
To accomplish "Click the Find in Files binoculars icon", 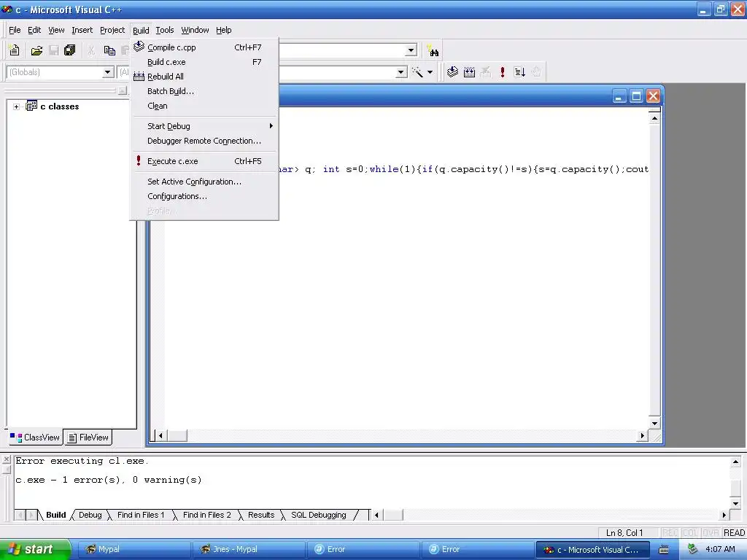I will [x=433, y=50].
